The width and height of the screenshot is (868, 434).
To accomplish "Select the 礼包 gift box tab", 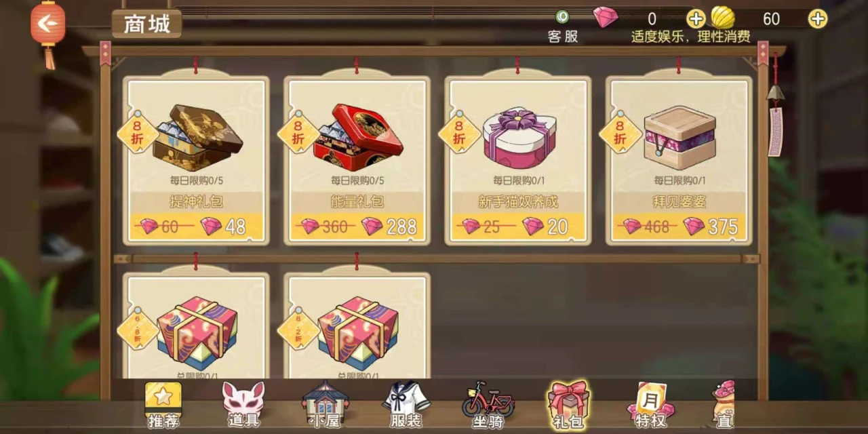I will (x=569, y=405).
